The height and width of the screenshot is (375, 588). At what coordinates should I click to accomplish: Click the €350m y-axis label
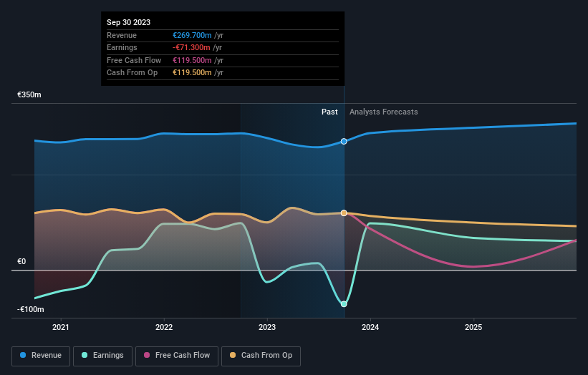29,94
